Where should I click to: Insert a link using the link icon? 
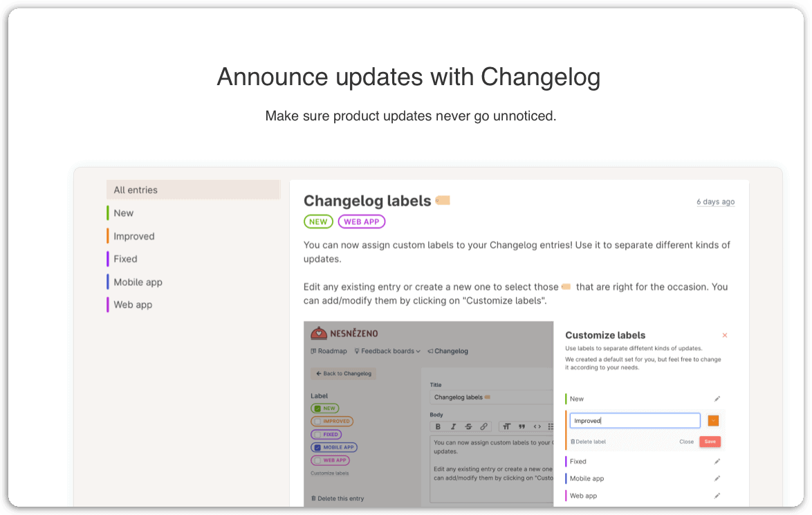[483, 427]
